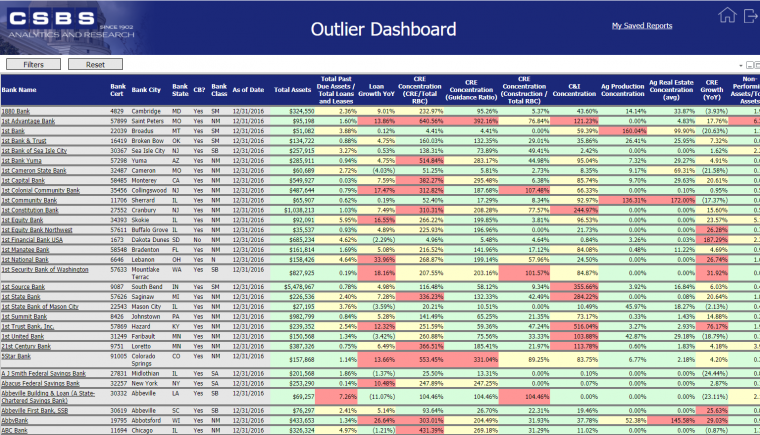Go to the home page icon

pyautogui.click(x=727, y=15)
